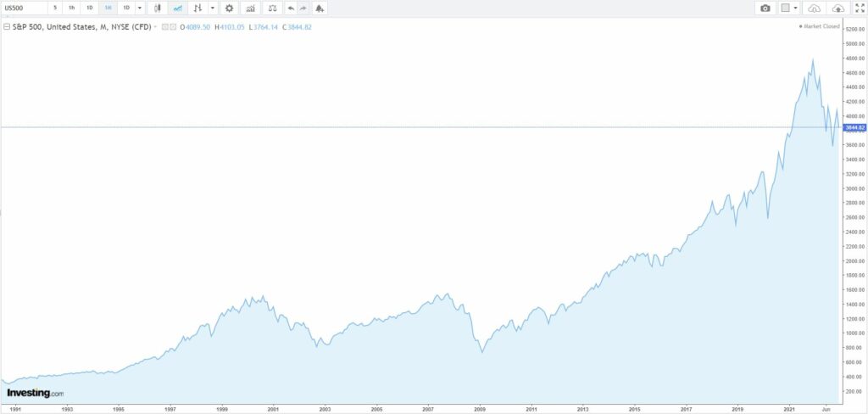
Task: Open the dropdown next to NYSE (CFD)
Action: tap(155, 26)
